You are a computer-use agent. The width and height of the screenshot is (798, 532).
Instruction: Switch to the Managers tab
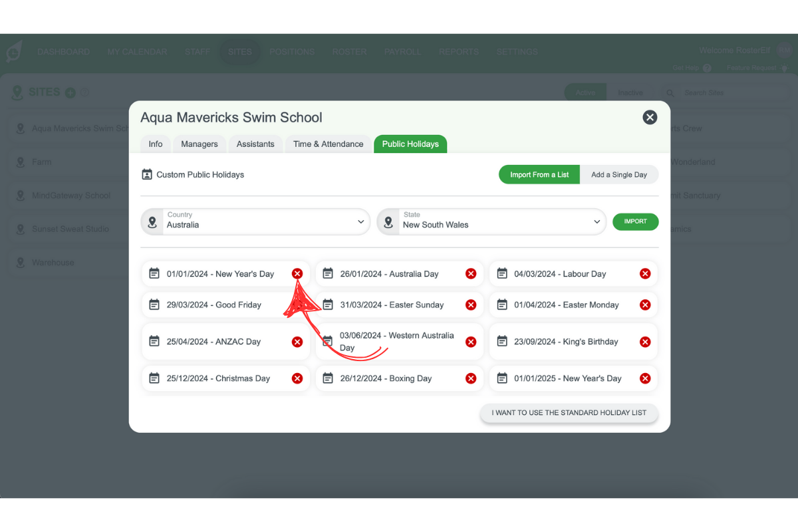pyautogui.click(x=199, y=144)
